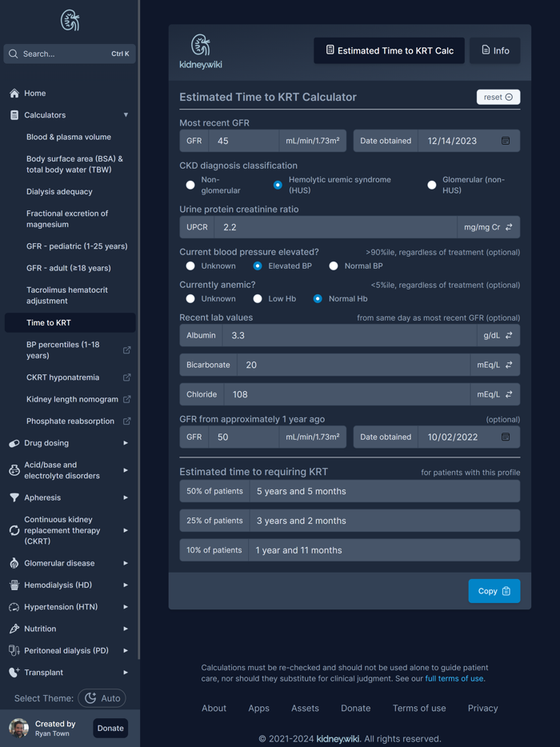Select Unknown for blood pressure

click(190, 266)
